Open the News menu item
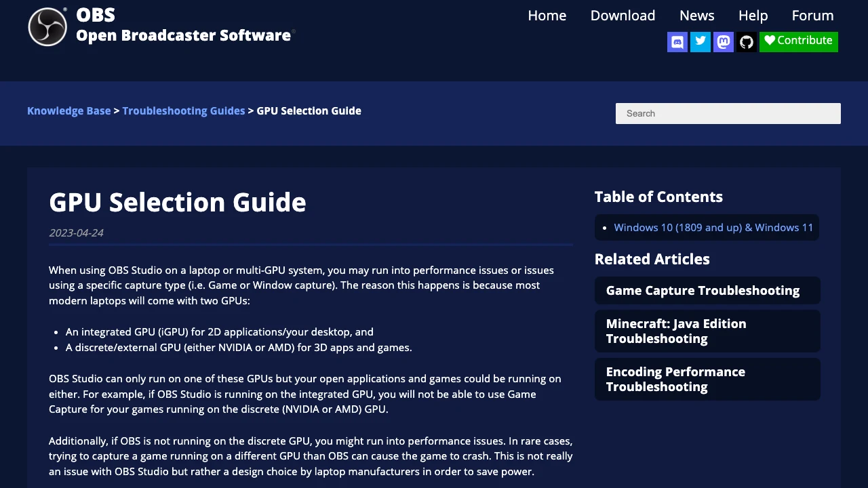The image size is (868, 488). click(x=697, y=16)
